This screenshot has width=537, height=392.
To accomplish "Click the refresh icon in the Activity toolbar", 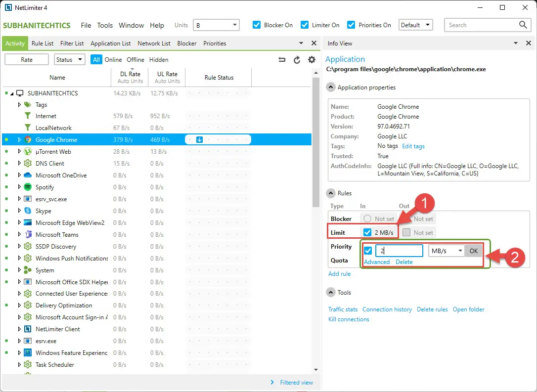I will coord(297,60).
